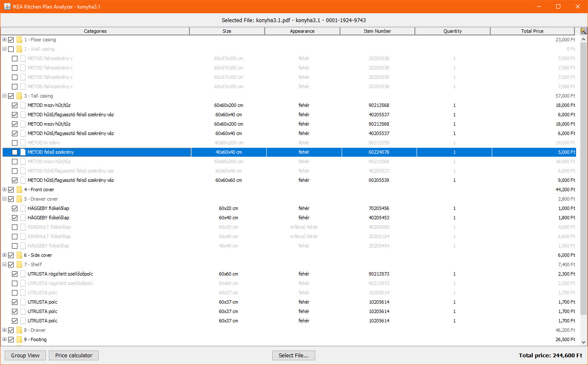588x365 pixels.
Task: Uncheck the Tall casing category checkbox
Action: 11,96
